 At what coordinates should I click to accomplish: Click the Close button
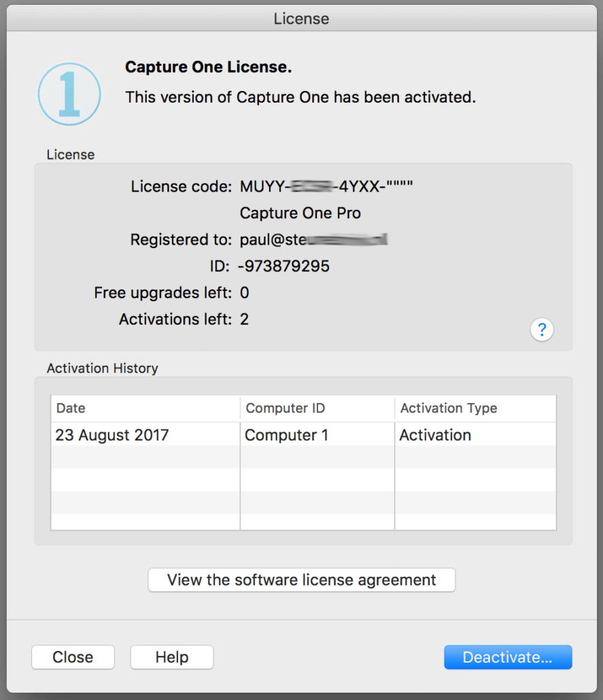tap(73, 657)
